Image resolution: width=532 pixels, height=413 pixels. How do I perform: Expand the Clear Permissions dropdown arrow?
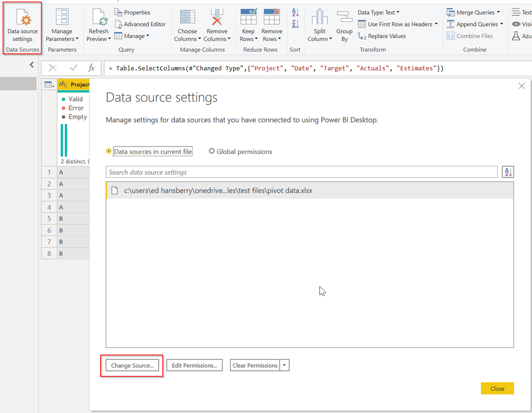point(284,366)
